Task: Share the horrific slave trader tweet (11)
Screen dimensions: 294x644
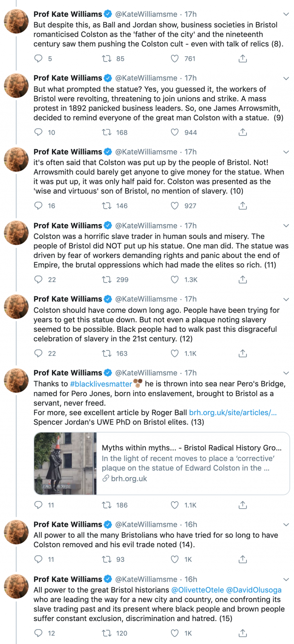Action: click(x=243, y=280)
